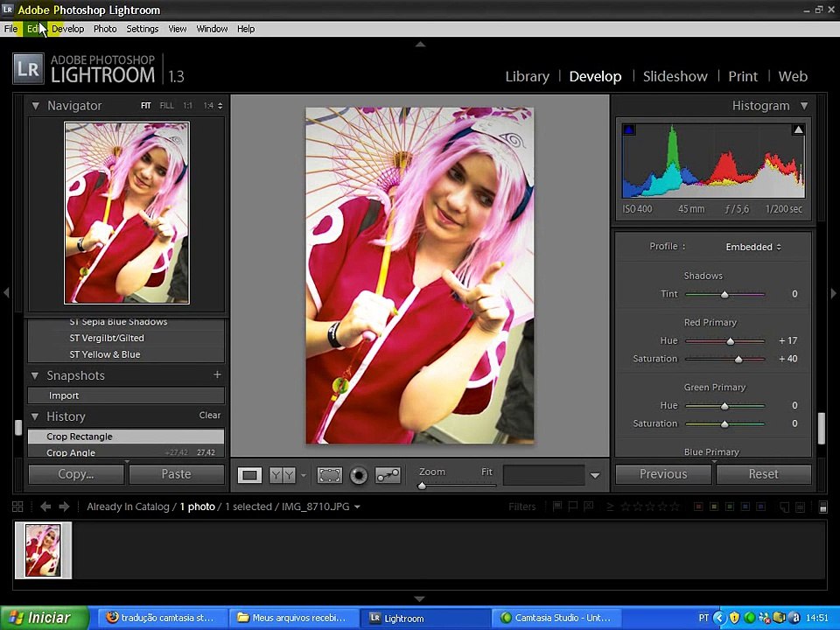Open Navigator zoom ratio stepper
Screen dimensions: 840x630
pyautogui.click(x=220, y=106)
